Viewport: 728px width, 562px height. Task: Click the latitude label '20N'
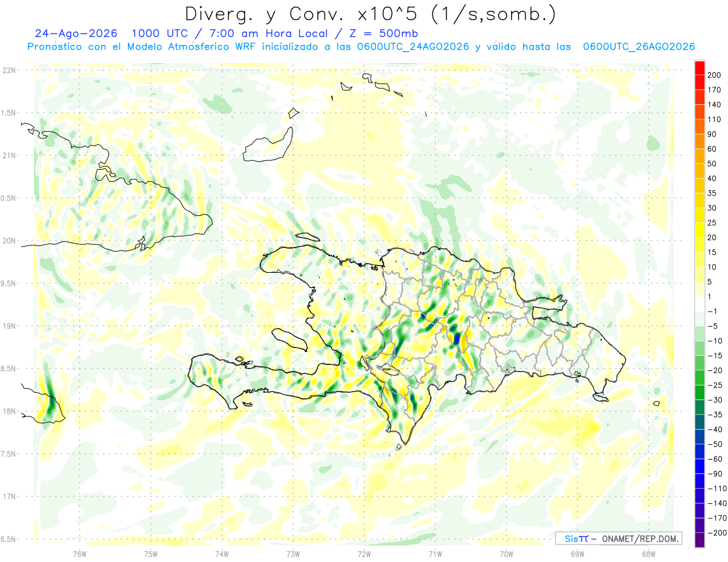(x=8, y=241)
